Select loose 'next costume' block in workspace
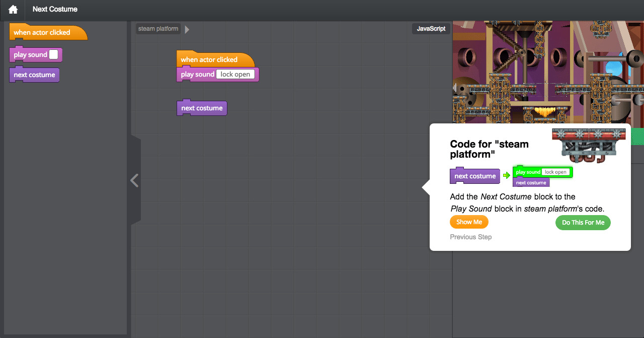This screenshot has width=644, height=338. pos(202,108)
